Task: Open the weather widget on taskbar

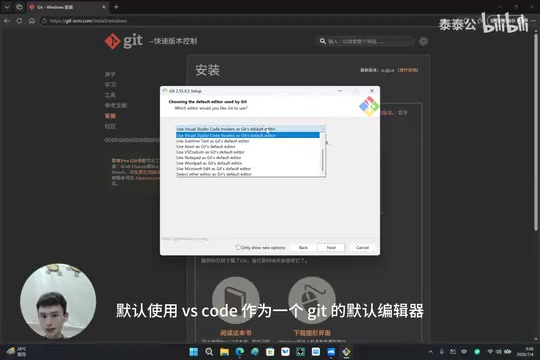Action: [x=16, y=352]
